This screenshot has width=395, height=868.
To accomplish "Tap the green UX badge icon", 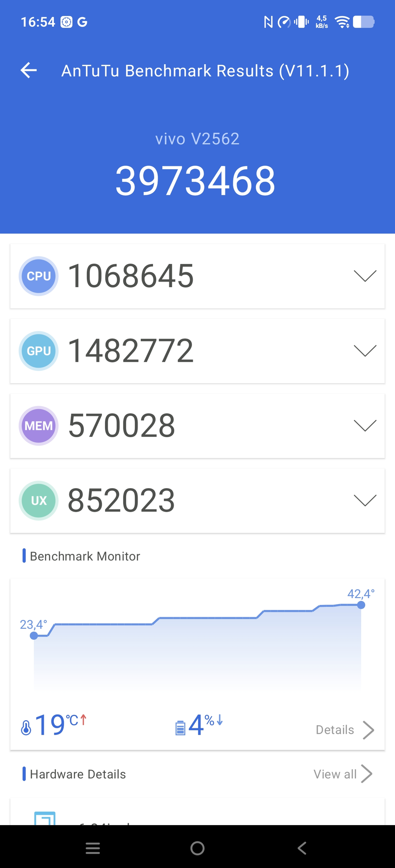I will click(x=38, y=500).
